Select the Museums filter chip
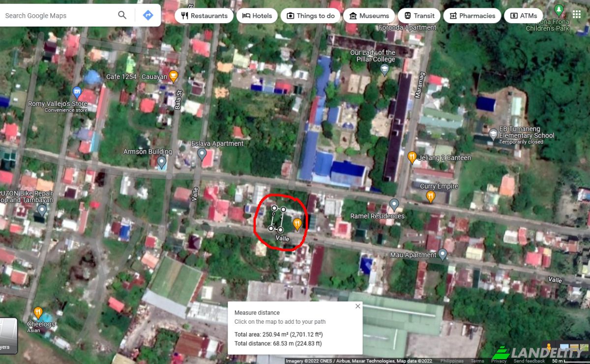590x364 pixels. pyautogui.click(x=369, y=16)
